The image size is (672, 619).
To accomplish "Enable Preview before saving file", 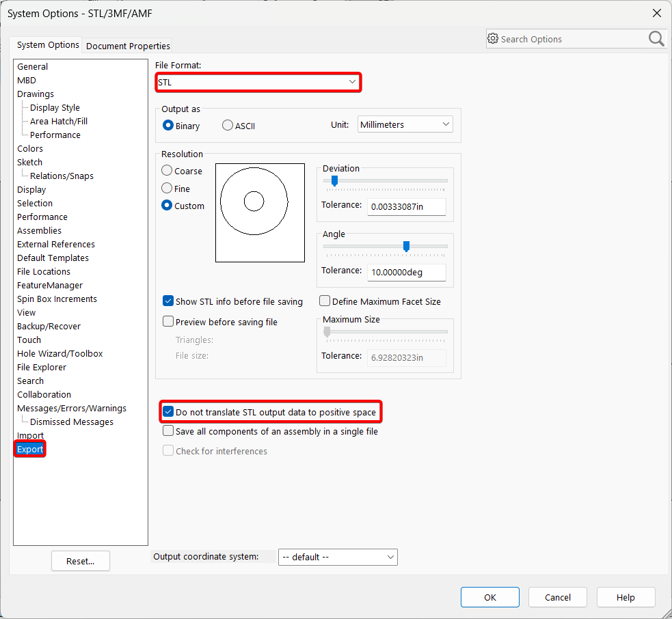I will 168,321.
